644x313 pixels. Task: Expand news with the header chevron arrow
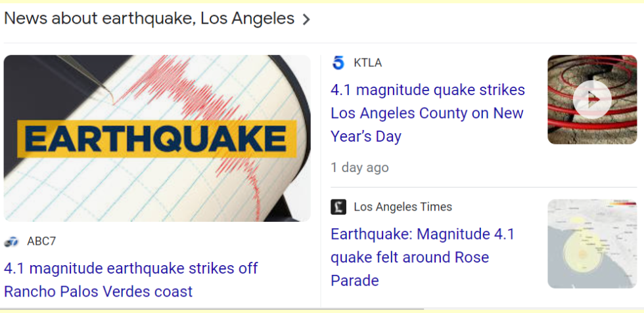(x=306, y=20)
